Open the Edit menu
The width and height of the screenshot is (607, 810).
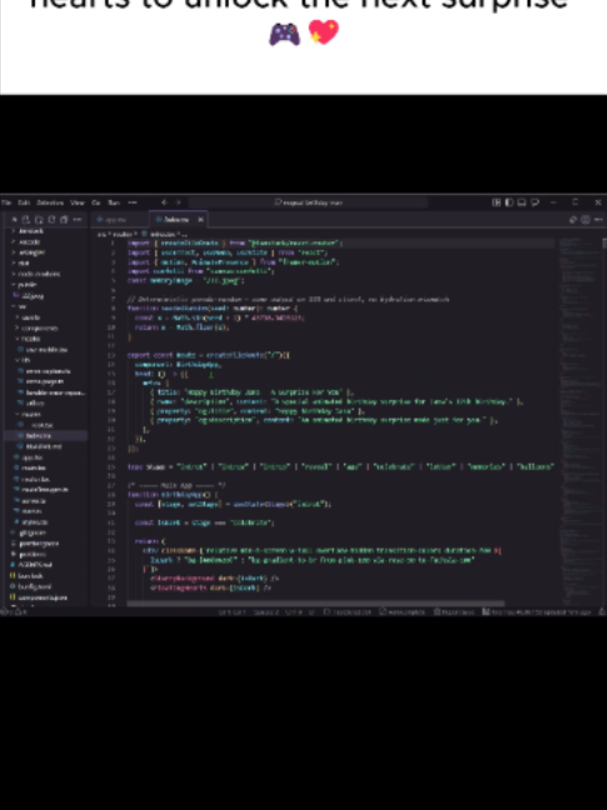(24, 202)
